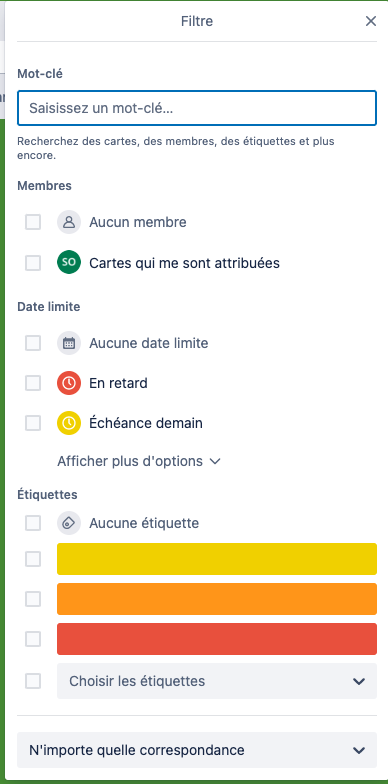Select the red label swatch
The image size is (388, 784).
(217, 639)
